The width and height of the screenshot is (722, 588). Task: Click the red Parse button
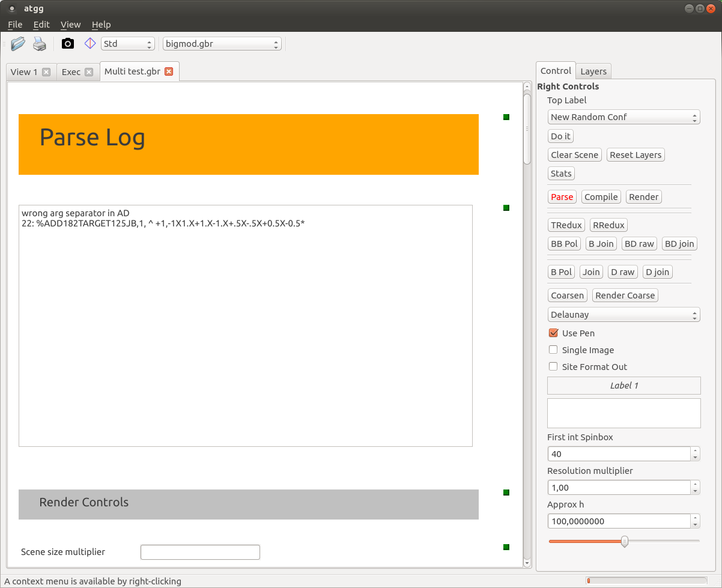[562, 197]
